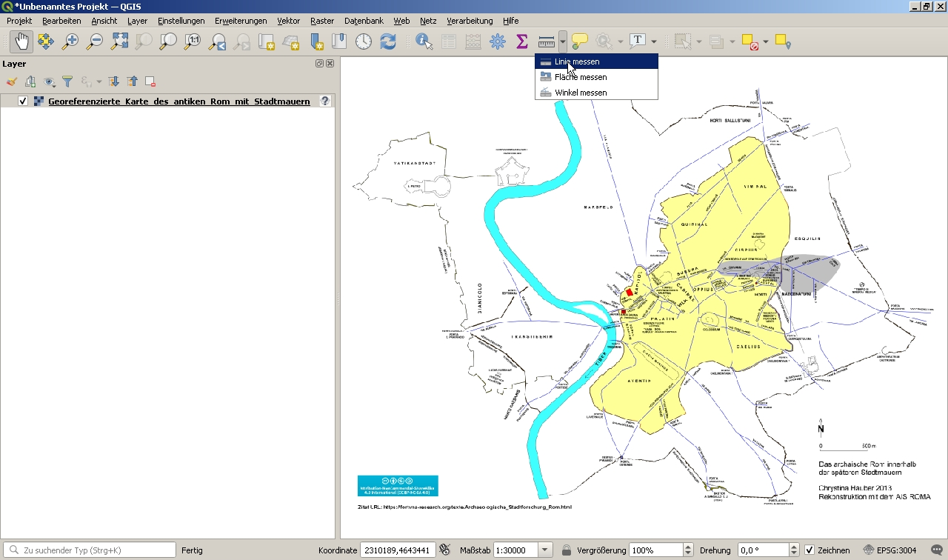The height and width of the screenshot is (560, 948).
Task: Float the Layer panel with undock button
Action: tap(319, 64)
